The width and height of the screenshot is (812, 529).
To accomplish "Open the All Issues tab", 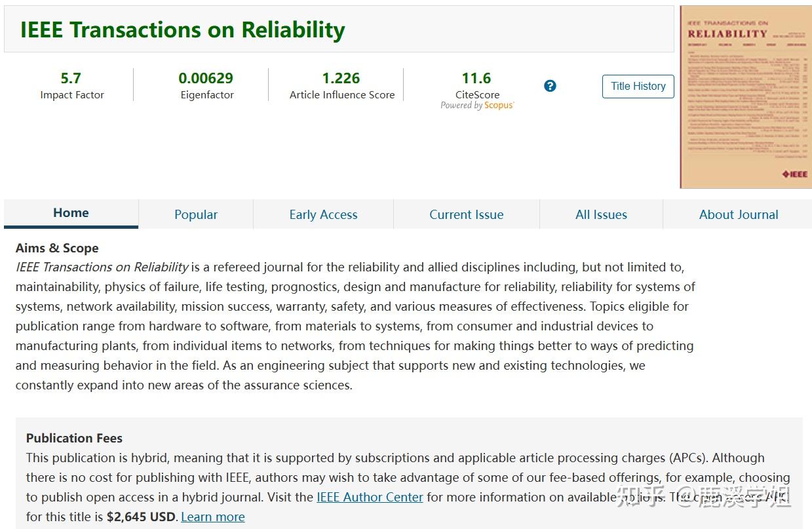I will pyautogui.click(x=602, y=214).
